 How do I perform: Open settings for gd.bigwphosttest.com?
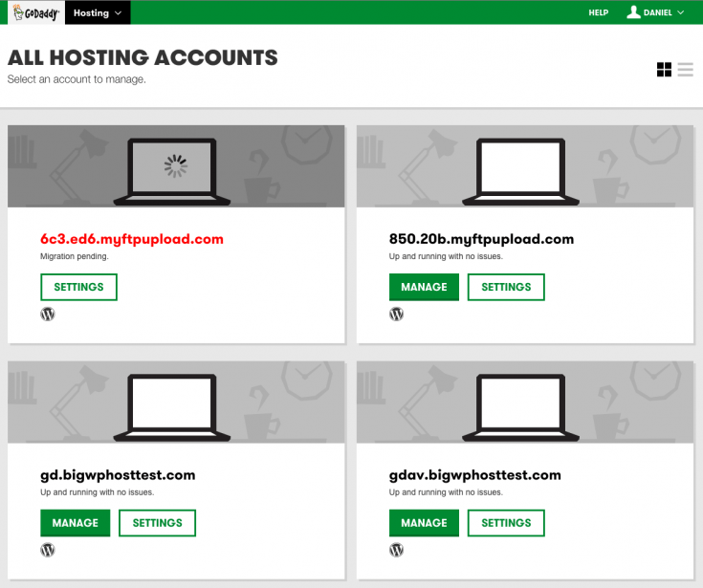158,523
